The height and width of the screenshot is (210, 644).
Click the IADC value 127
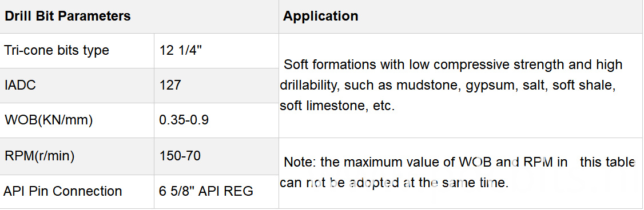(x=170, y=85)
